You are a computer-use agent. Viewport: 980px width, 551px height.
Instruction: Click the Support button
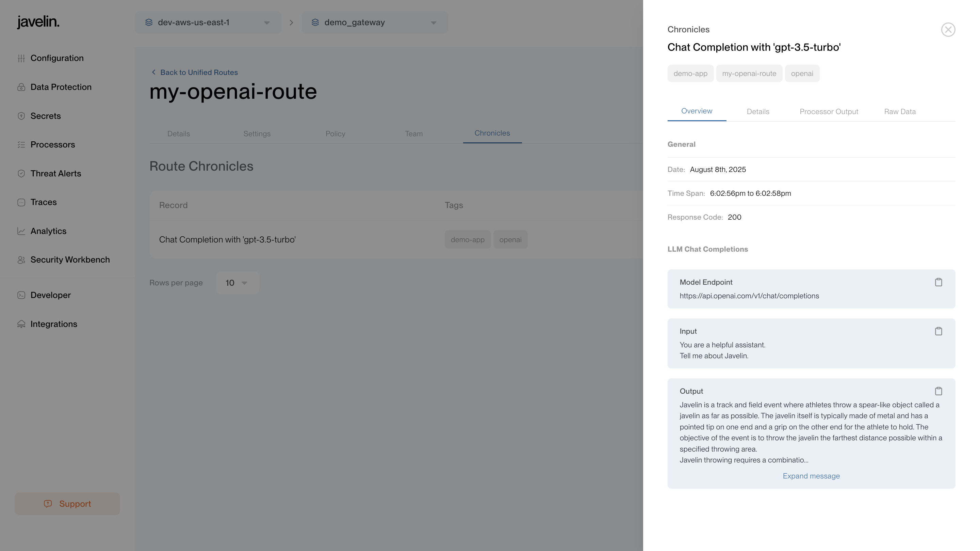click(x=67, y=504)
